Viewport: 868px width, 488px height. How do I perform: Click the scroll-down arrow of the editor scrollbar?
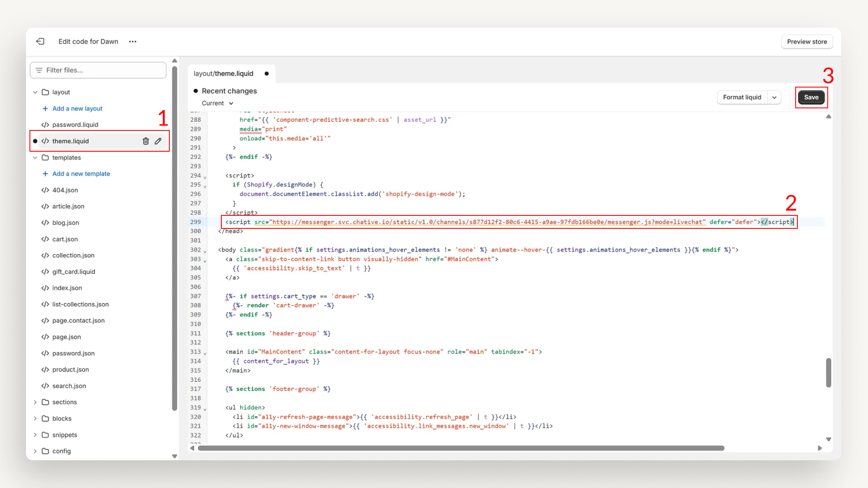[829, 439]
